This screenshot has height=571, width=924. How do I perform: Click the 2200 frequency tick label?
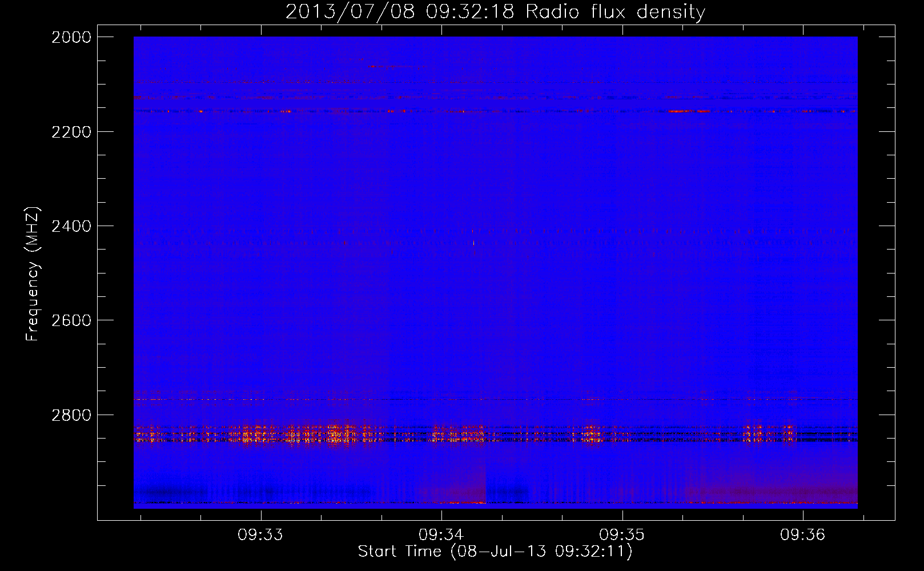tap(71, 132)
